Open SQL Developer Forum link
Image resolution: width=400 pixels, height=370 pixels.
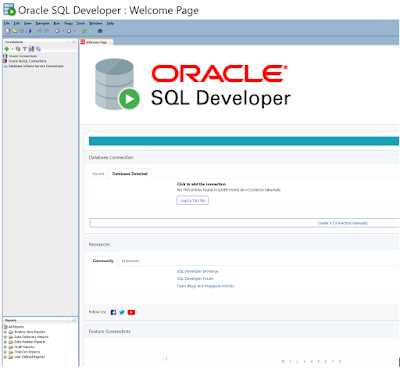coord(195,279)
